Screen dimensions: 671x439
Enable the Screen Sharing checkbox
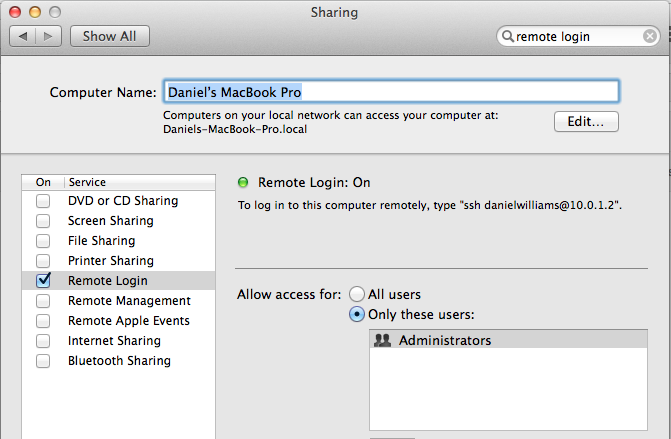[x=43, y=221]
